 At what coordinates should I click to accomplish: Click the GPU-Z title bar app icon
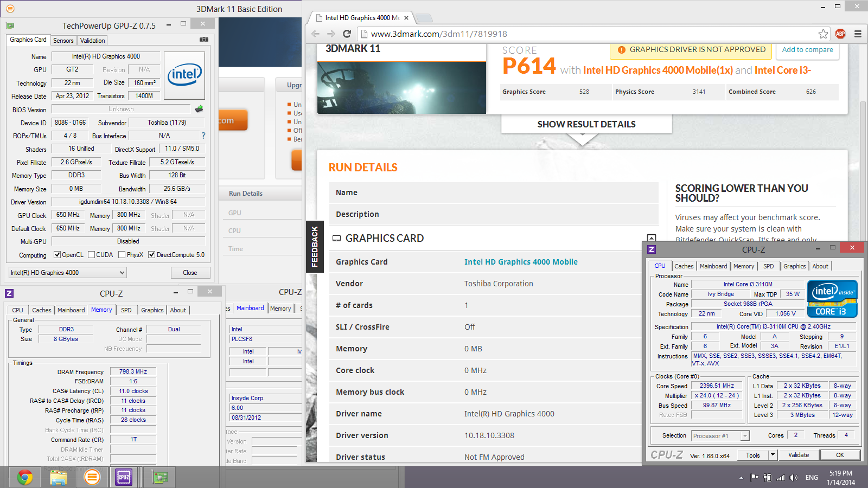coord(10,25)
